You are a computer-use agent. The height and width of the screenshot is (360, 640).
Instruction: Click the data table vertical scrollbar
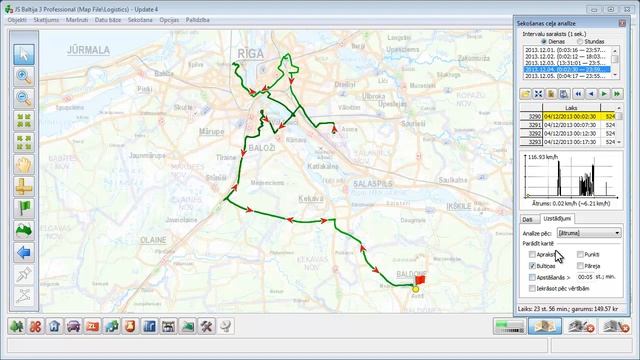coord(619,125)
